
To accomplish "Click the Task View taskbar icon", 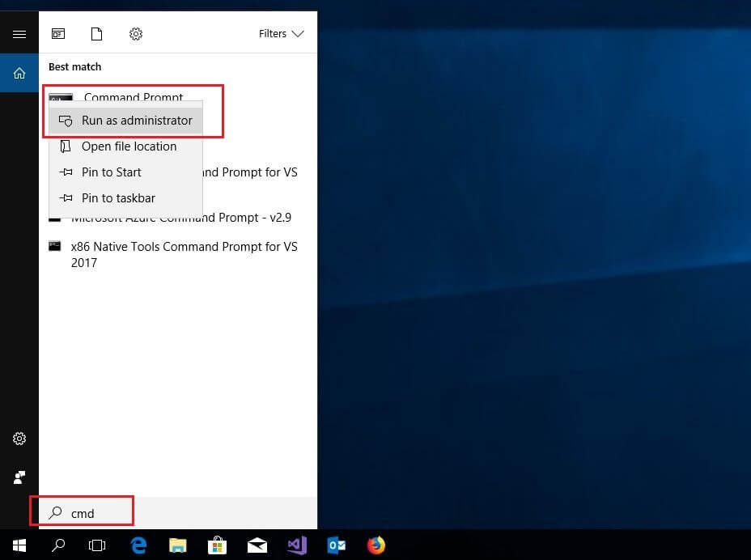I will click(x=97, y=545).
